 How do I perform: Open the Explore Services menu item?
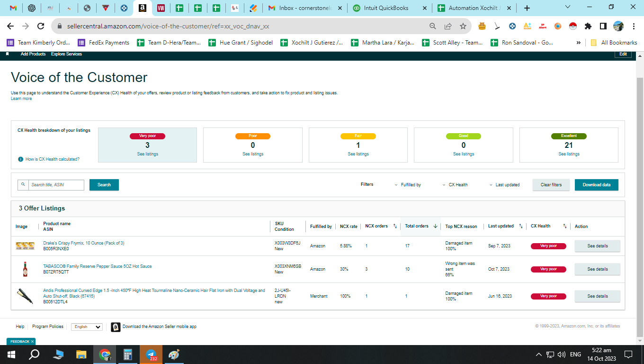tap(66, 54)
